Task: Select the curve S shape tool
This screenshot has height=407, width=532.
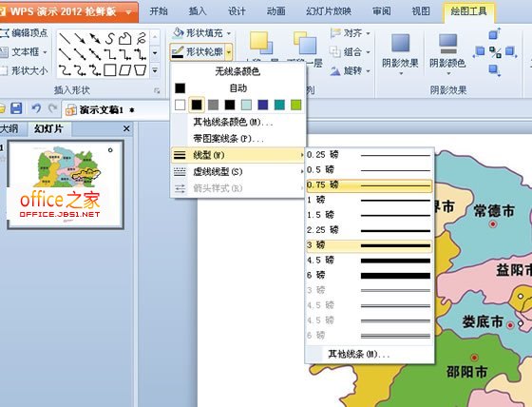Action: coord(109,38)
